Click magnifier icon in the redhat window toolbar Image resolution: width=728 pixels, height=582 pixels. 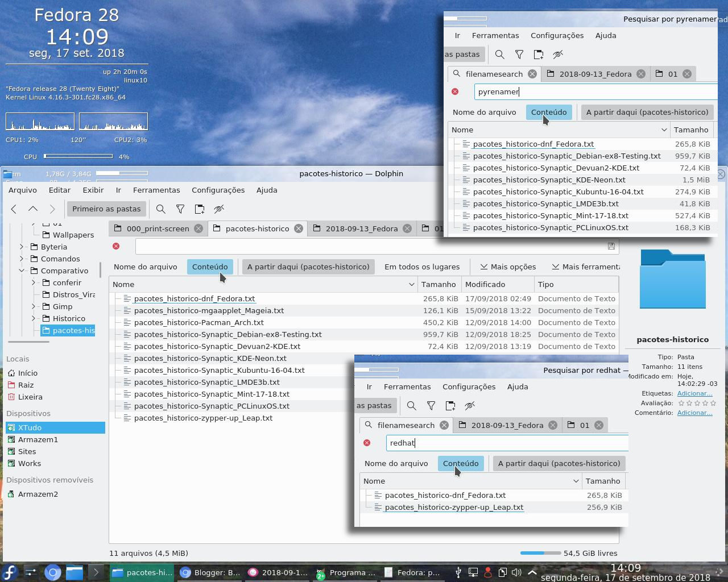point(412,406)
